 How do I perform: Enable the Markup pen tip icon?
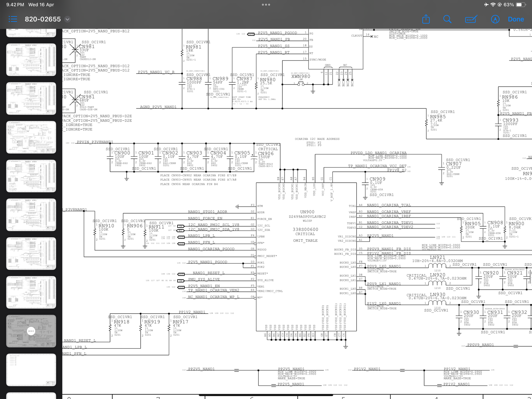(495, 19)
